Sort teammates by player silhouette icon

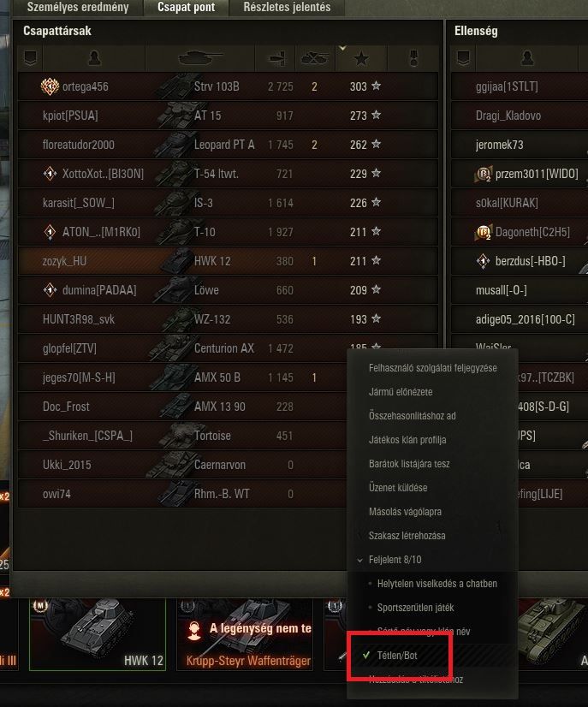(94, 57)
